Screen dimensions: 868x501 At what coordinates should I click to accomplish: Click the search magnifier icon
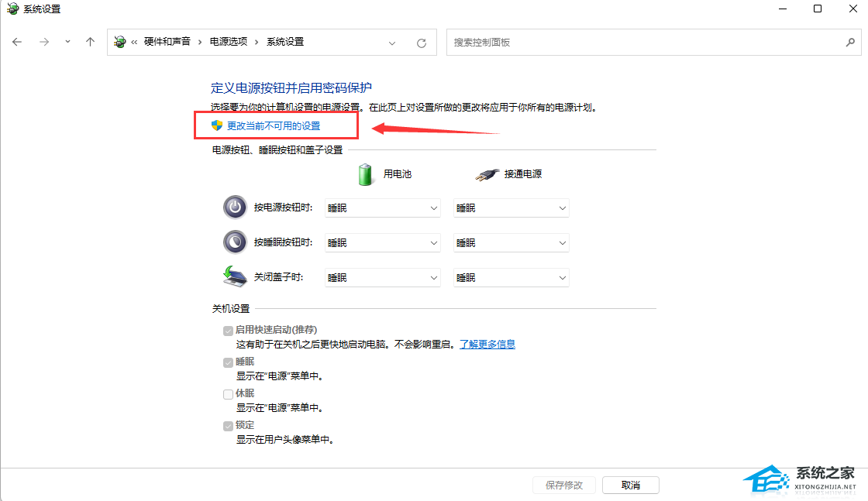pos(849,43)
